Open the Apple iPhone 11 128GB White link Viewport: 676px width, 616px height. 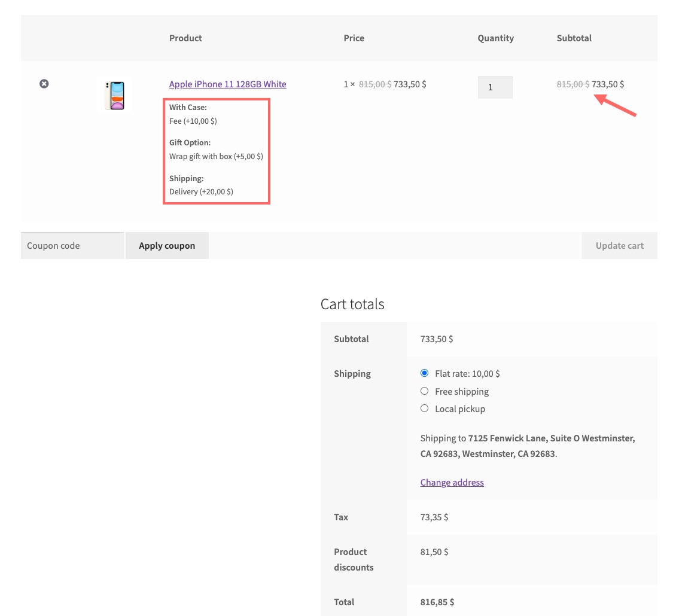(227, 84)
